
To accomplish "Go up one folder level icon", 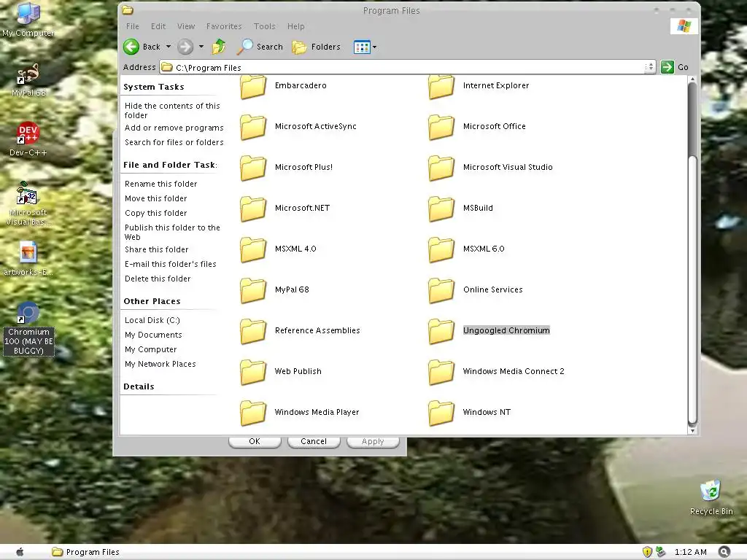I will tap(219, 47).
